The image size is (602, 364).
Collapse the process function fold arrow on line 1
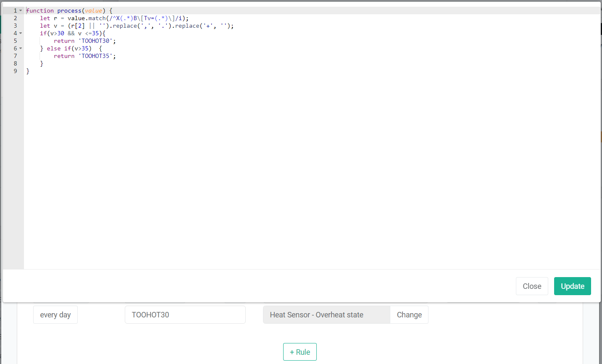pos(21,10)
